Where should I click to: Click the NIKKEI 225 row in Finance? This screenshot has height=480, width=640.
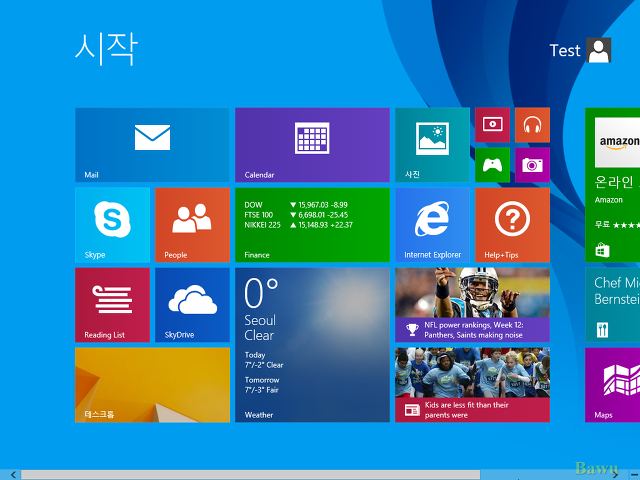(298, 225)
